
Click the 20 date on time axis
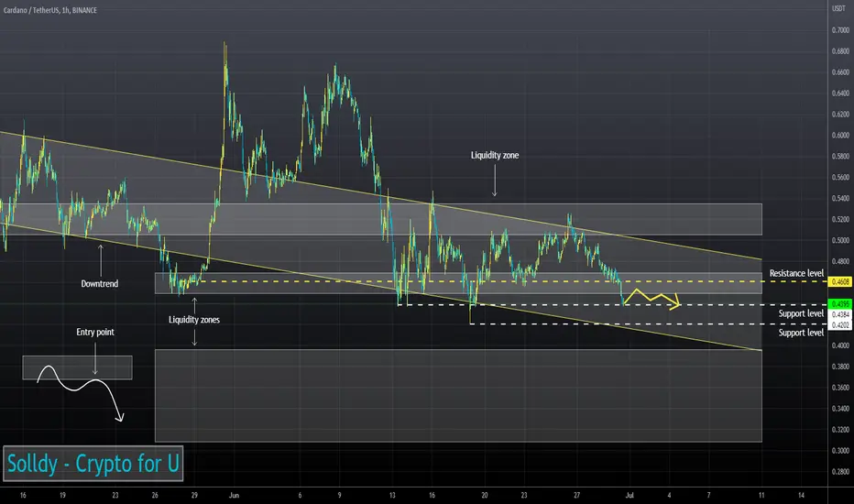484,495
